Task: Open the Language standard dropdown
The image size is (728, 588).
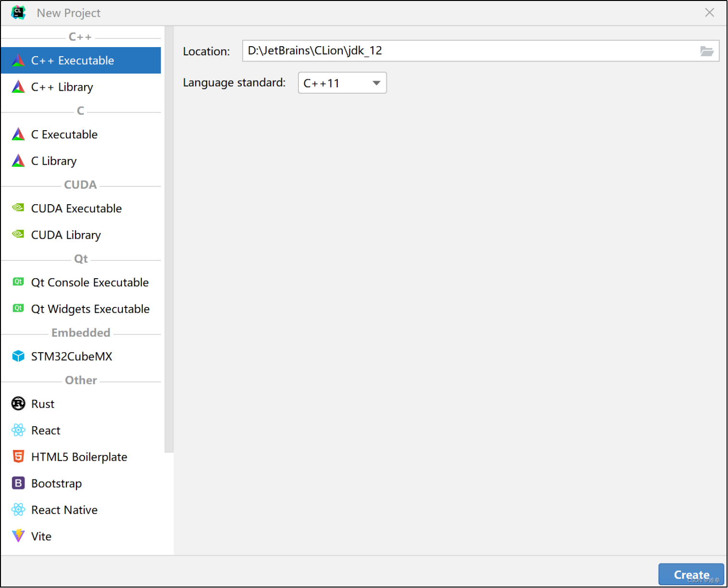Action: click(x=342, y=83)
